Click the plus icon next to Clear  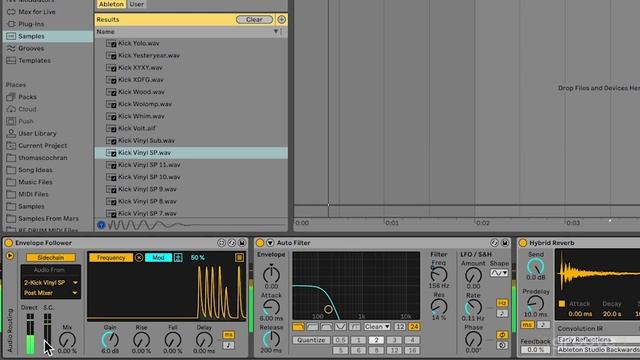[281, 20]
